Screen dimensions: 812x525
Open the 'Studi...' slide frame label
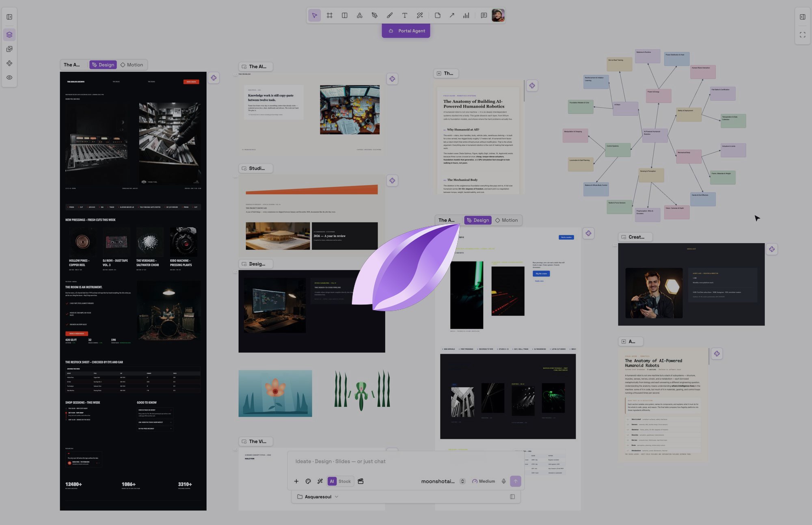point(256,169)
